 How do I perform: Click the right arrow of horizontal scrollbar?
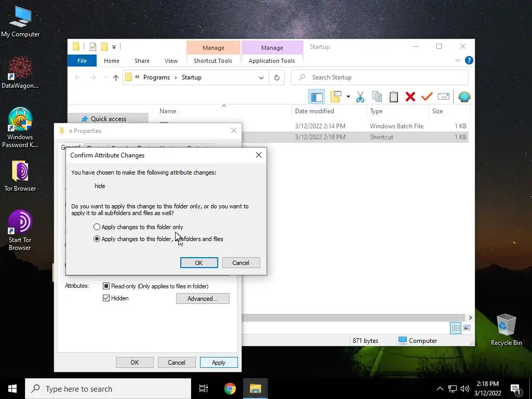pyautogui.click(x=470, y=317)
